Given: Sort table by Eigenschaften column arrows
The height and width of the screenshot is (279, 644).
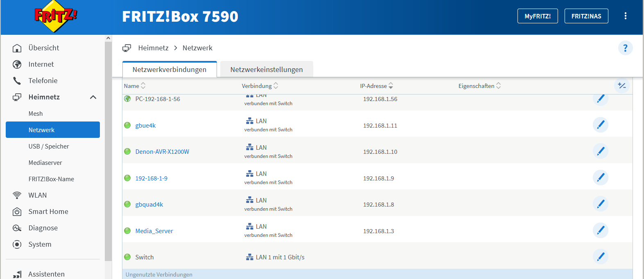Looking at the screenshot, I should (x=498, y=85).
